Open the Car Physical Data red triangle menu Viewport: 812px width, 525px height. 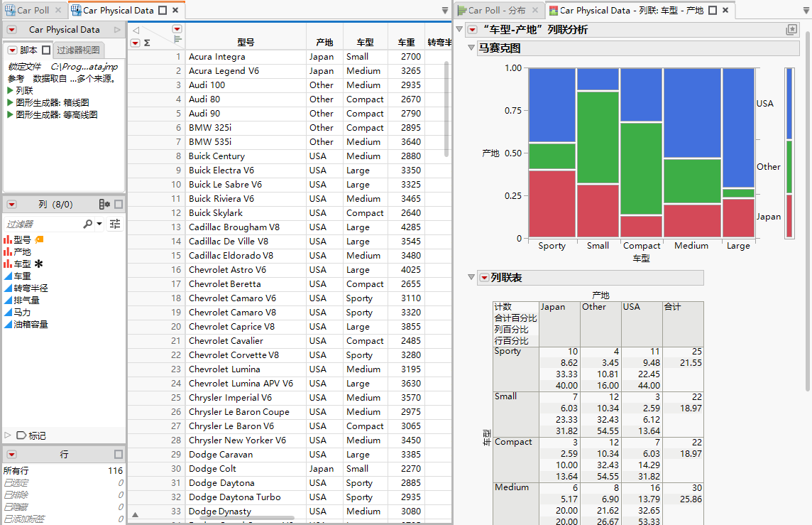tap(11, 30)
